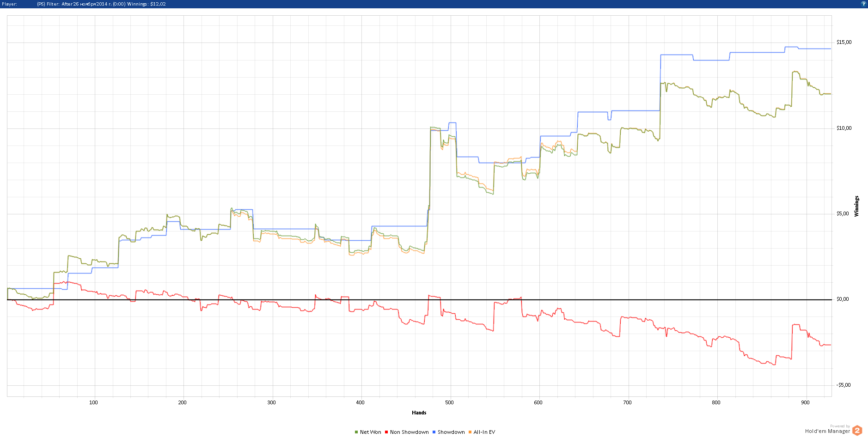Toggle the Non Showdown legend label
Image resolution: width=868 pixels, height=438 pixels.
[x=410, y=432]
